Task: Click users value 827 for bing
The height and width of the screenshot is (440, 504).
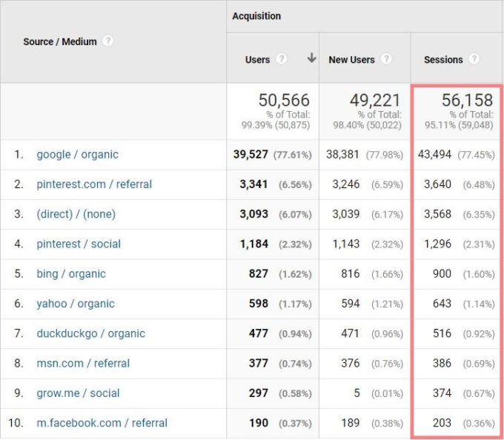Action: click(x=259, y=274)
